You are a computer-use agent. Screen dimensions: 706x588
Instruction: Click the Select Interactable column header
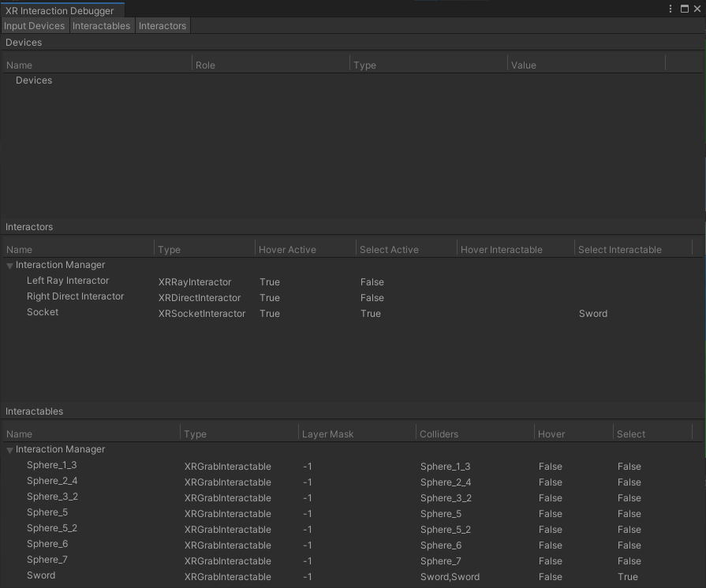tap(619, 250)
